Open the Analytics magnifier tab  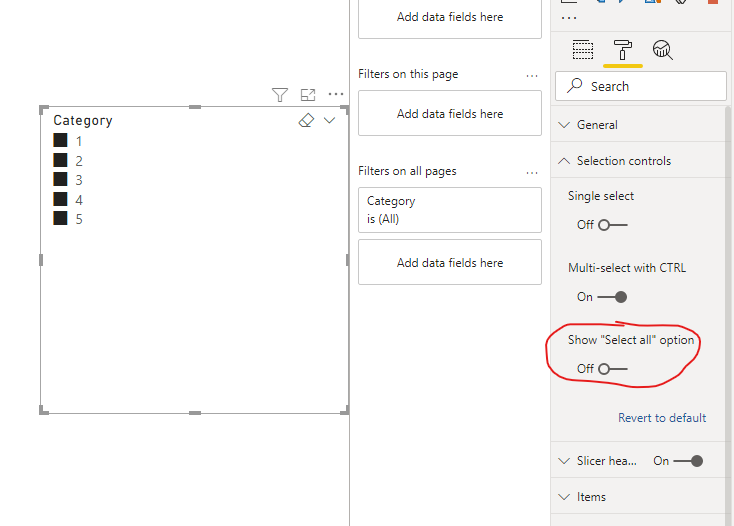point(662,50)
